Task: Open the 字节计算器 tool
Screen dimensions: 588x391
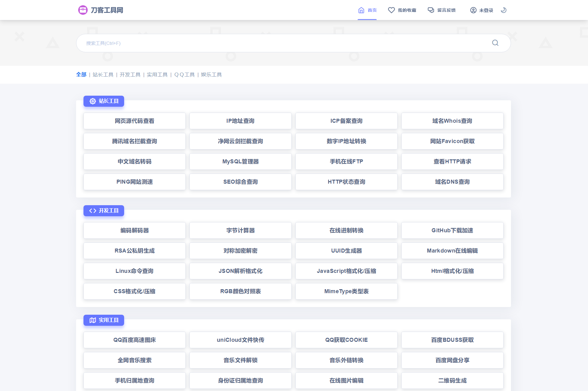Action: tap(241, 230)
